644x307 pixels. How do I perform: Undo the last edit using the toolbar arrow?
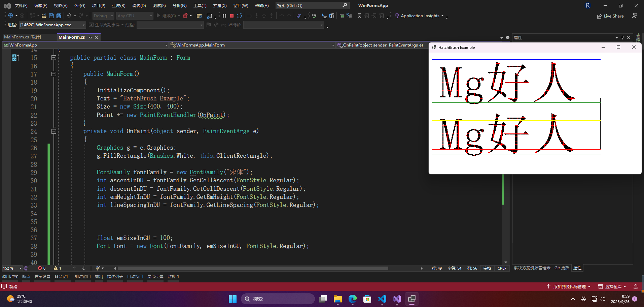(69, 16)
